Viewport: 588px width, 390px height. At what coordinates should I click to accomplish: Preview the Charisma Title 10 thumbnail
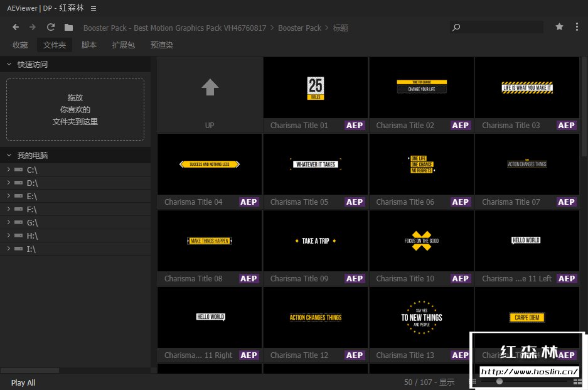pos(421,241)
